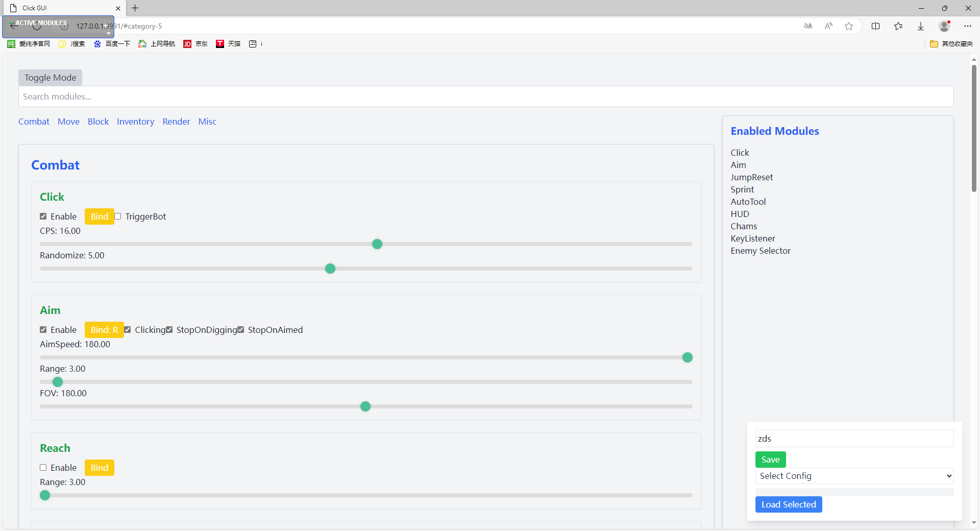Focus the Search modules input field

(486, 96)
